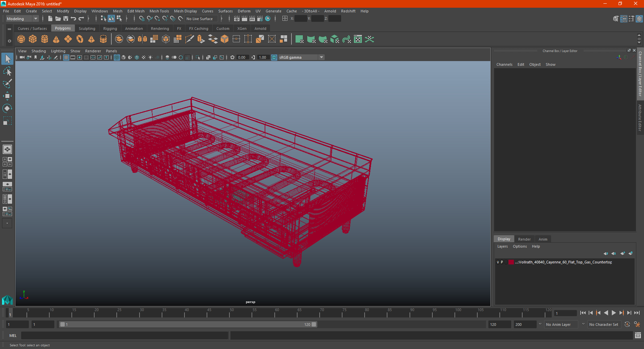Toggle smooth shade all in viewport
Screen dimensions: 644x349
pyautogui.click(x=123, y=57)
